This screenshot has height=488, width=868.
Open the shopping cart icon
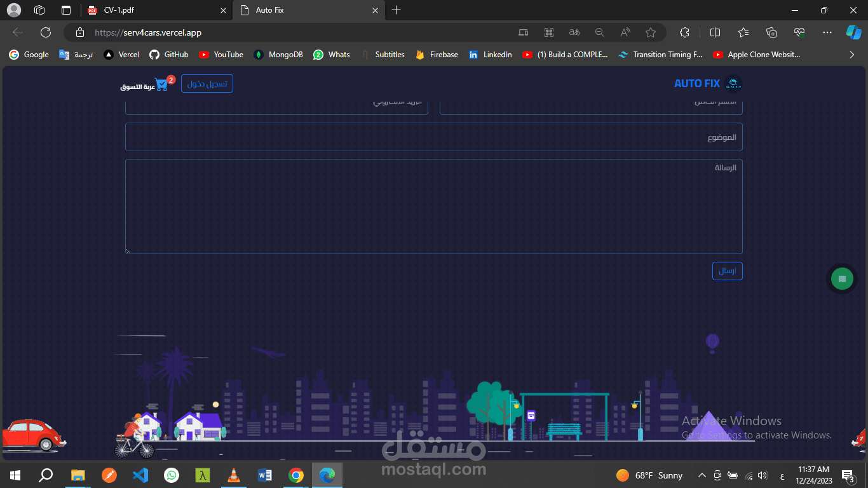161,85
